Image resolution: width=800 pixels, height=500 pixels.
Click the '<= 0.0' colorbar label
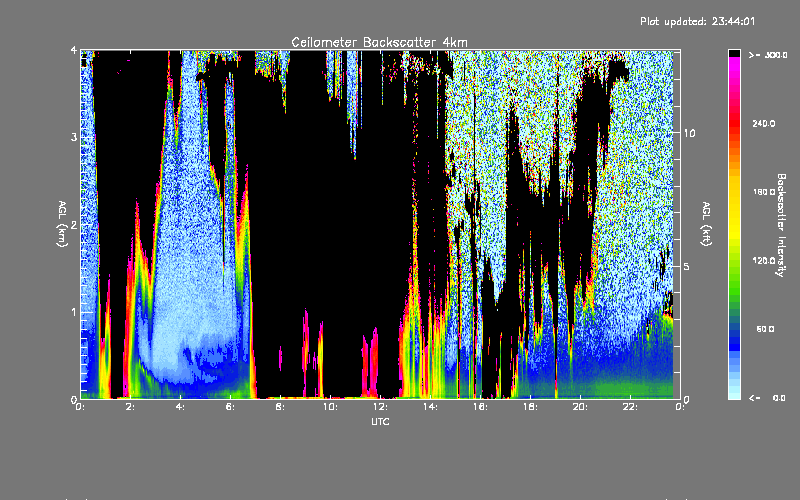tap(768, 398)
